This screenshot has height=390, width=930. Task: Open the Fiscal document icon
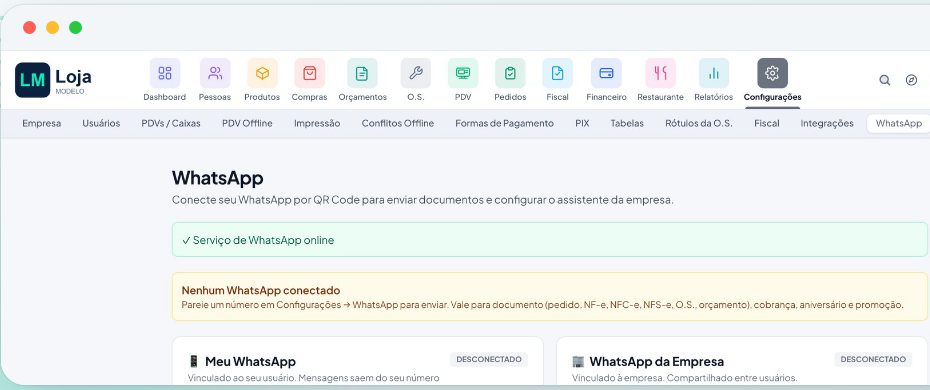558,73
